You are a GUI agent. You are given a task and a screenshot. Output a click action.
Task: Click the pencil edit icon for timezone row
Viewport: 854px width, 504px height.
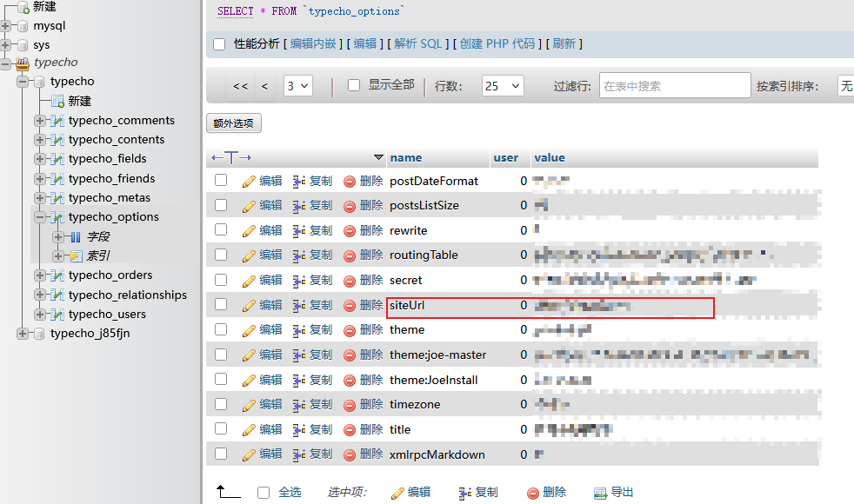[249, 405]
